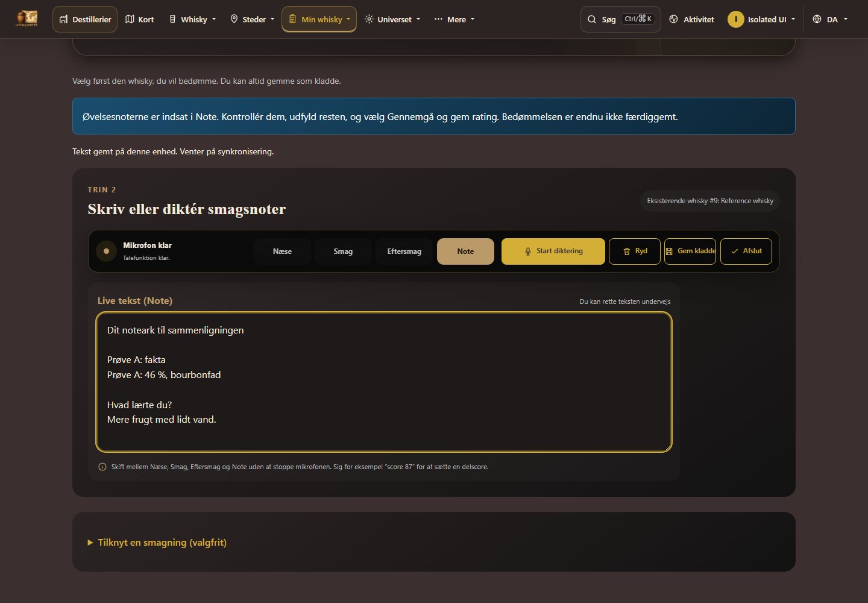Start dictation with Start diktering
The image size is (868, 603).
pyautogui.click(x=553, y=251)
